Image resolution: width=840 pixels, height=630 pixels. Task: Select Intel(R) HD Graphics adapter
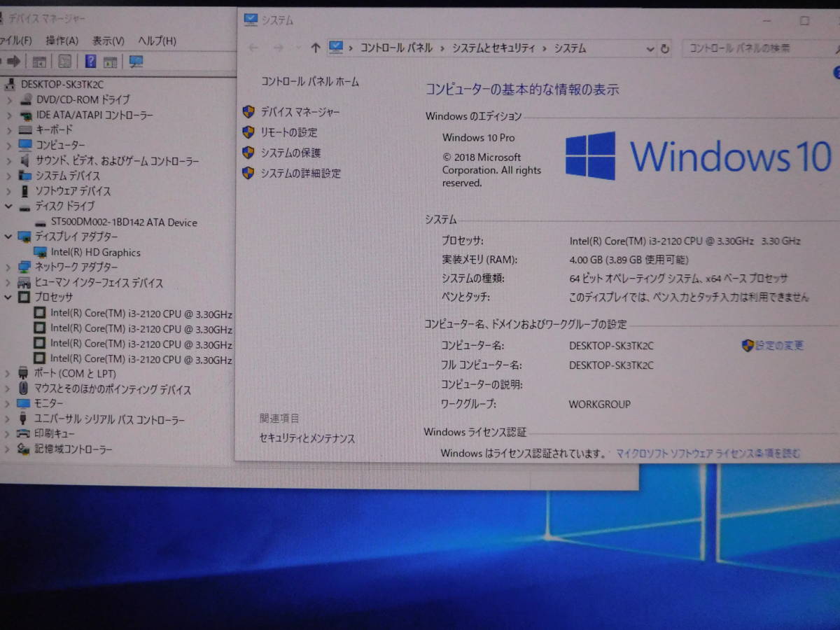(x=96, y=253)
